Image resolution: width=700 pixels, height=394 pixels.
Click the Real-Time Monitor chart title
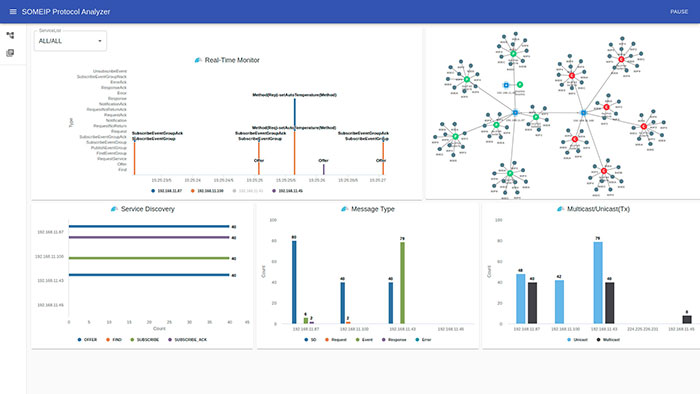click(x=232, y=60)
